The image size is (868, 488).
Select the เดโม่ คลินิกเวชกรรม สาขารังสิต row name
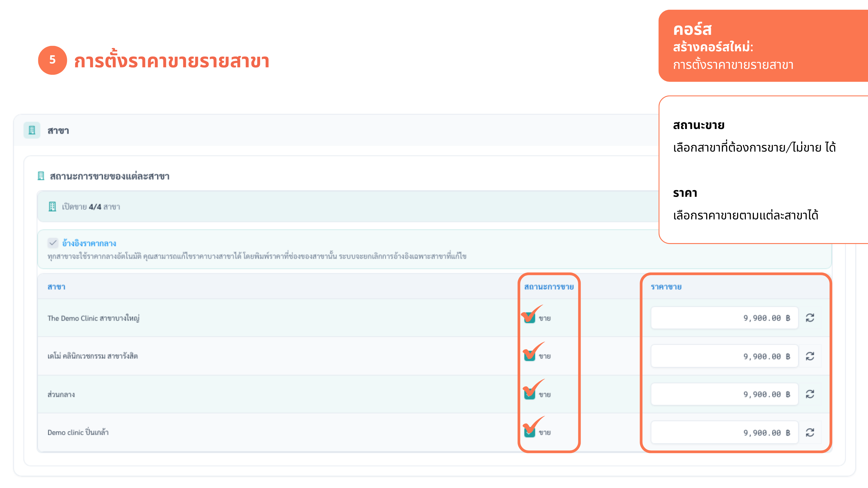coord(93,356)
